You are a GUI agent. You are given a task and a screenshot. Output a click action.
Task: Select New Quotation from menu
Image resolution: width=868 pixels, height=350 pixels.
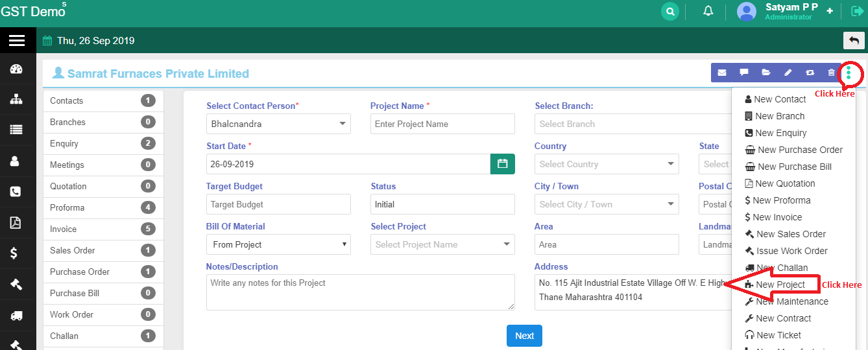click(780, 183)
